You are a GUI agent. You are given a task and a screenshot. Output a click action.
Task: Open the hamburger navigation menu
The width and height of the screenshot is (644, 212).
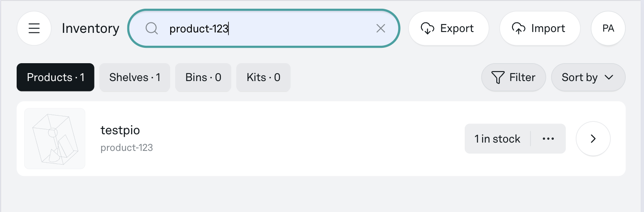34,28
